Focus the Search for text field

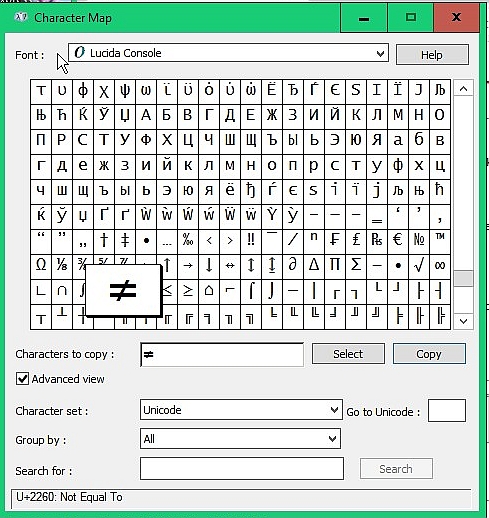(242, 469)
